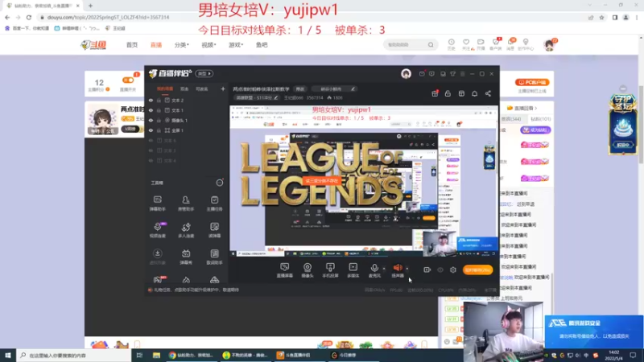Click 成为钻粉 purple button
644x362 pixels.
pyautogui.click(x=535, y=130)
